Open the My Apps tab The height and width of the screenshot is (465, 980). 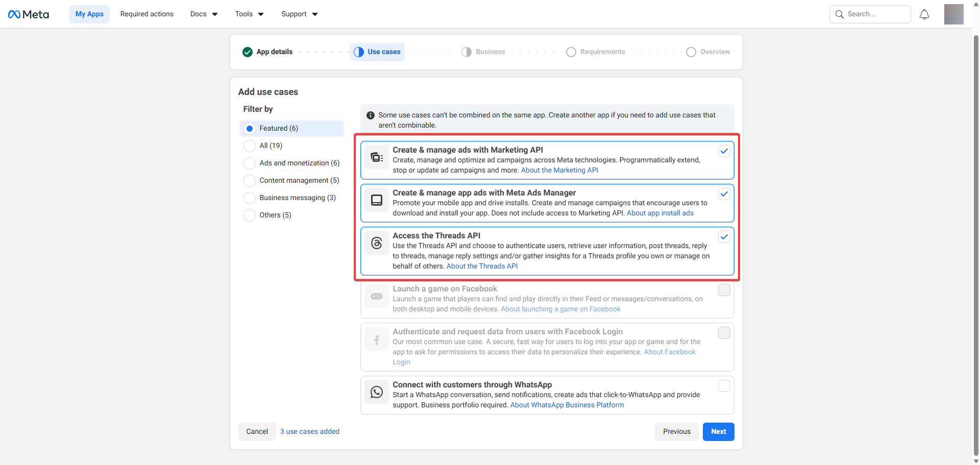[x=89, y=14]
